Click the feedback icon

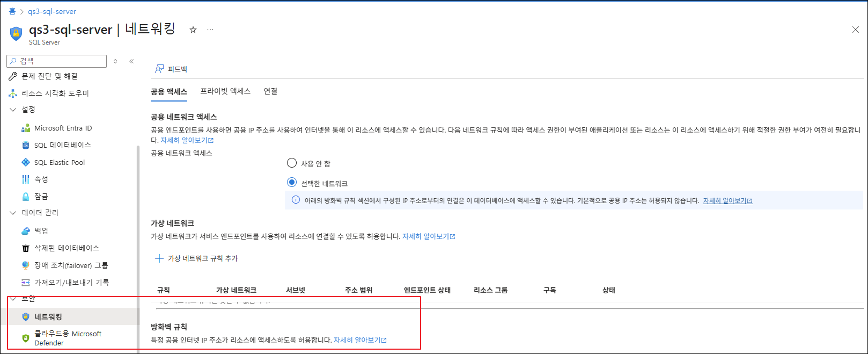159,69
